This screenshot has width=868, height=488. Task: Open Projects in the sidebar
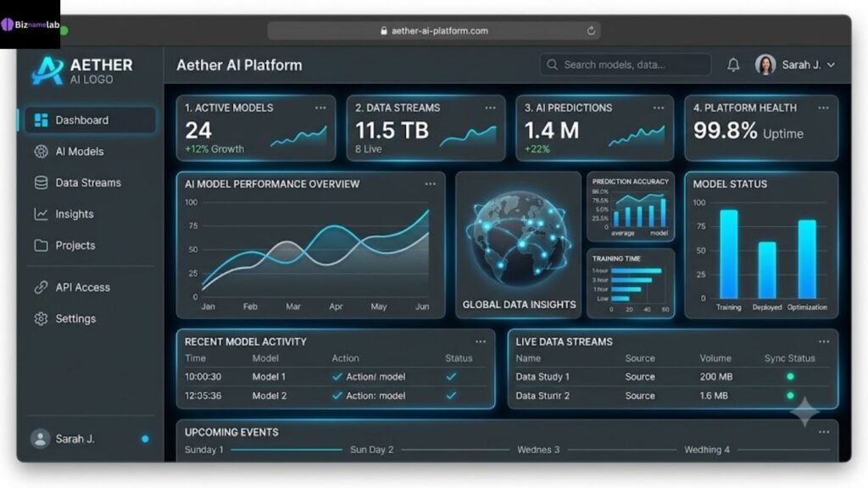pos(64,245)
